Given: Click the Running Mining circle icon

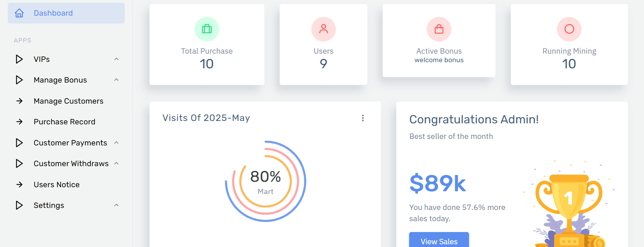Looking at the screenshot, I should [x=569, y=29].
